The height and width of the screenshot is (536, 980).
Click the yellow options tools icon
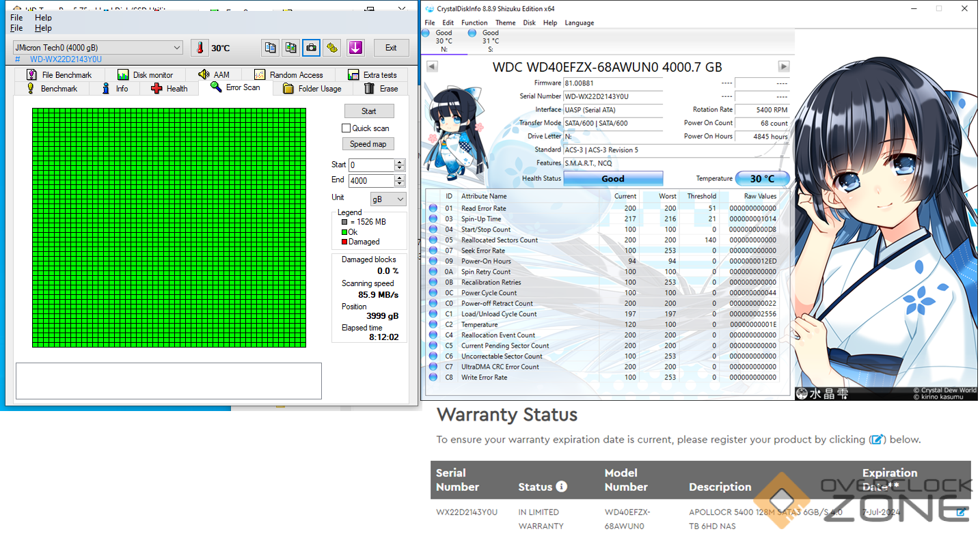pyautogui.click(x=332, y=48)
